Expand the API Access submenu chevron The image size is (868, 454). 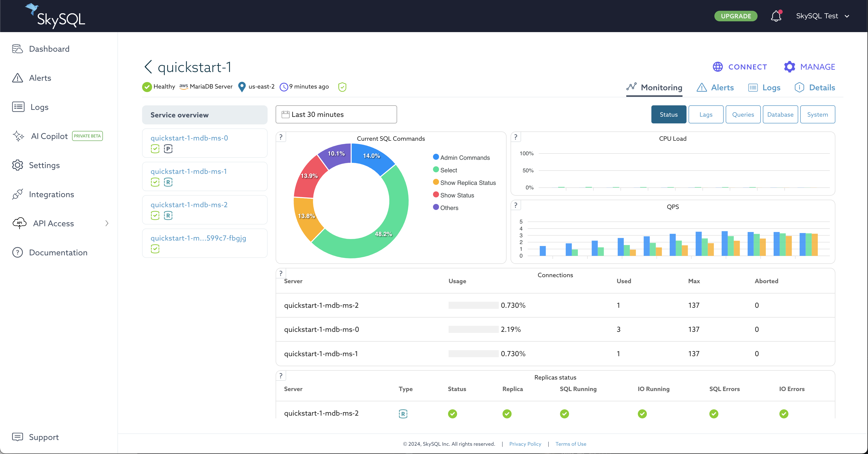[107, 223]
